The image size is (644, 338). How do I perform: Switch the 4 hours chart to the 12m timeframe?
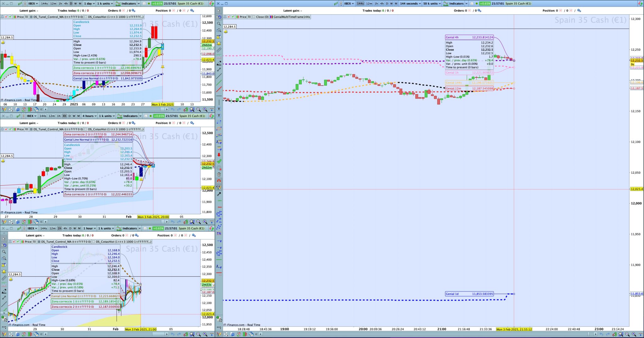point(52,116)
